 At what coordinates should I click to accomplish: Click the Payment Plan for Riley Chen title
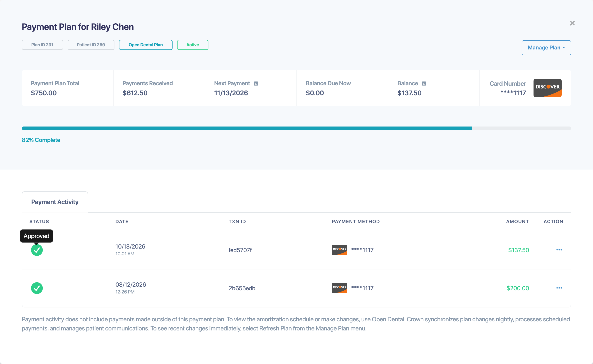pyautogui.click(x=78, y=27)
